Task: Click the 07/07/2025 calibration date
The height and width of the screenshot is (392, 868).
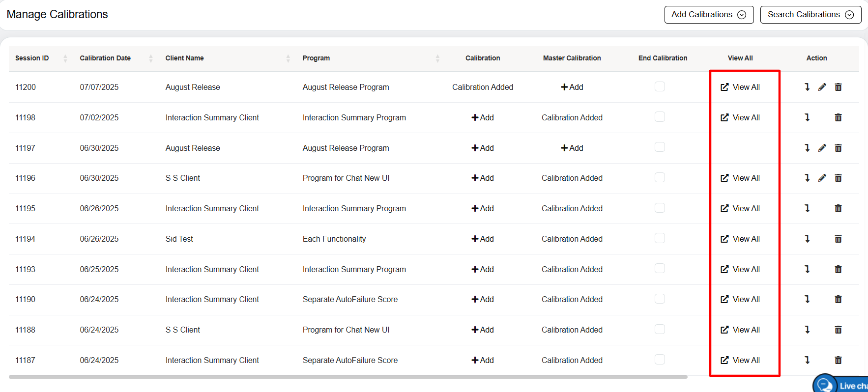Action: [x=99, y=87]
